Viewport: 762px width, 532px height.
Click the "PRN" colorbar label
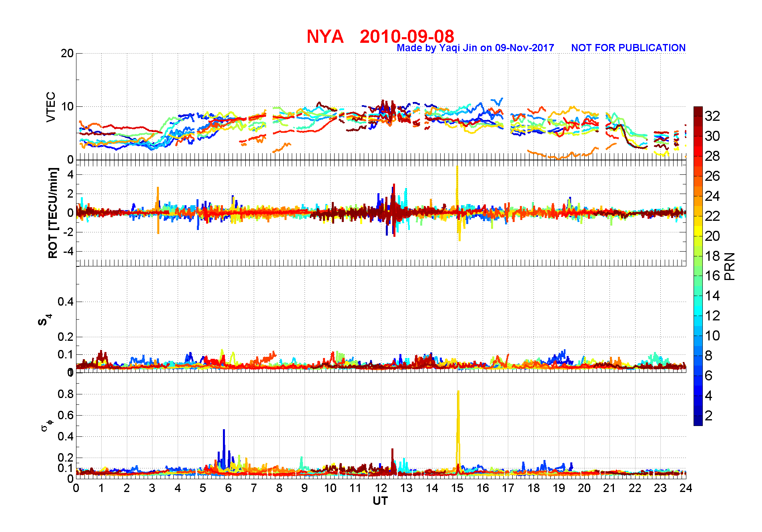[x=730, y=266]
